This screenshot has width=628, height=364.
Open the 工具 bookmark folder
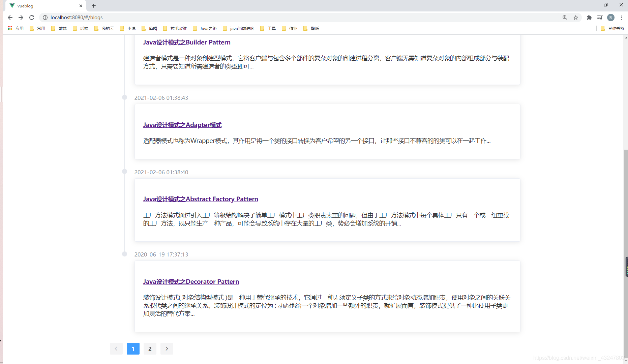[268, 28]
